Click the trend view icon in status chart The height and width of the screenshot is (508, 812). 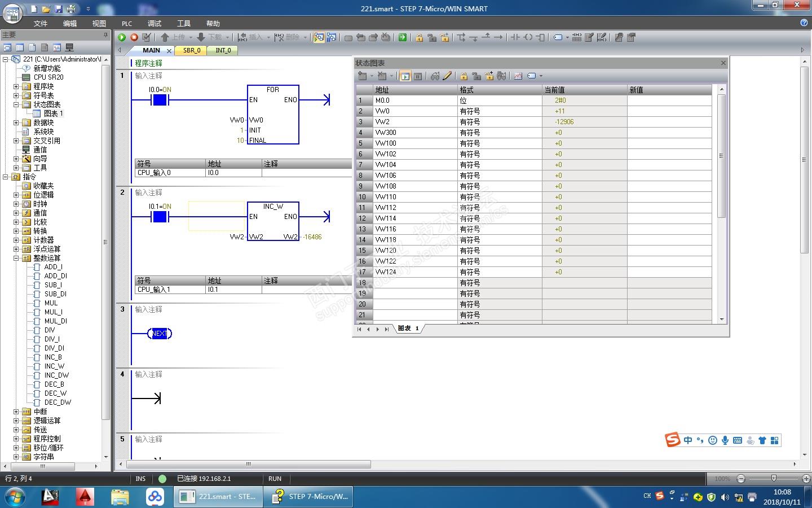[518, 76]
